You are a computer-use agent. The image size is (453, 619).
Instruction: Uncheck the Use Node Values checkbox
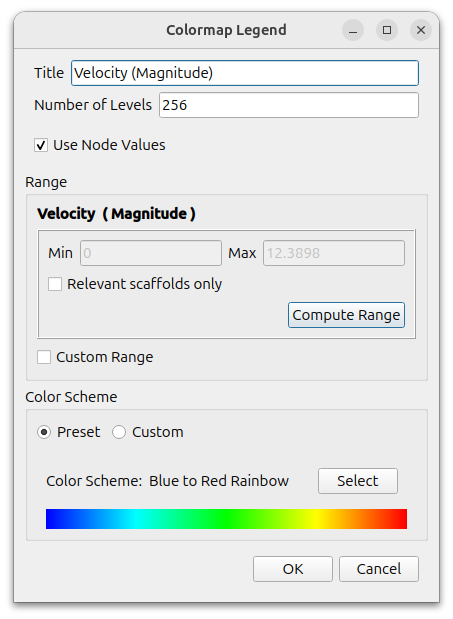[41, 145]
